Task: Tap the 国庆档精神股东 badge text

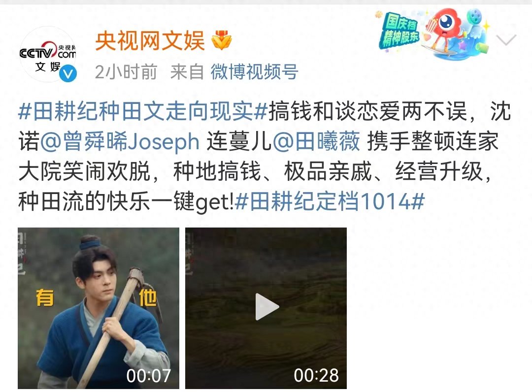Action: pos(400,32)
